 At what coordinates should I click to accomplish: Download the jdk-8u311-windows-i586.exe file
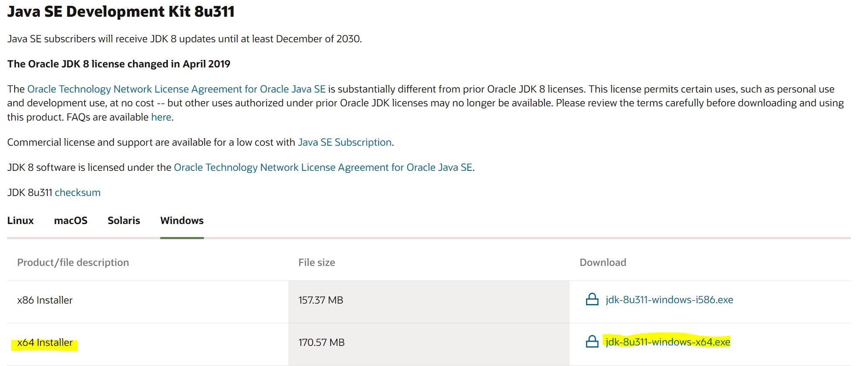coord(669,300)
